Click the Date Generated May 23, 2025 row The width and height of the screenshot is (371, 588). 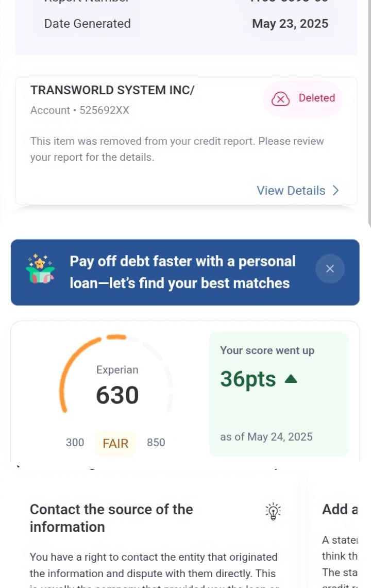pos(186,24)
